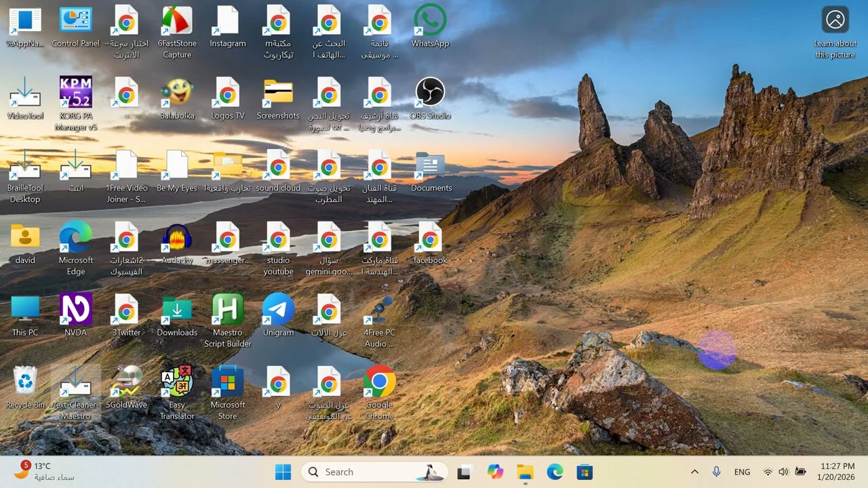The height and width of the screenshot is (488, 868).
Task: Select the Text-Cleaner-Maestro shortcut
Action: tap(76, 394)
